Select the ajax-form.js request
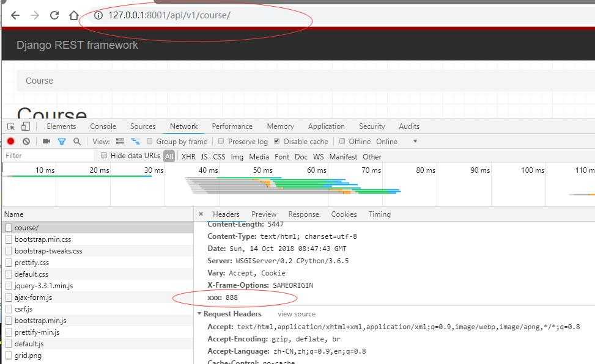Image resolution: width=595 pixels, height=364 pixels. point(98,297)
